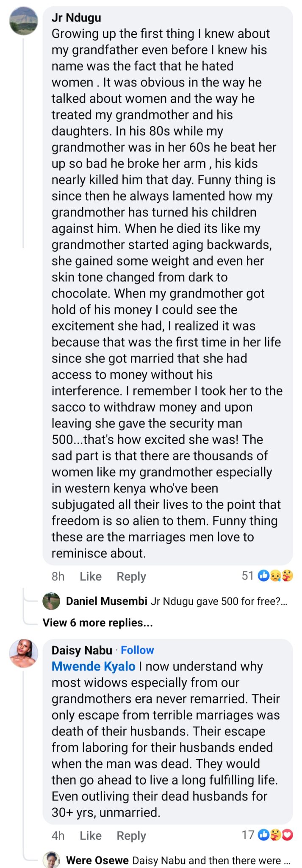302x868 pixels.
Task: Open Jr Ndugu's profile picture
Action: [24, 21]
